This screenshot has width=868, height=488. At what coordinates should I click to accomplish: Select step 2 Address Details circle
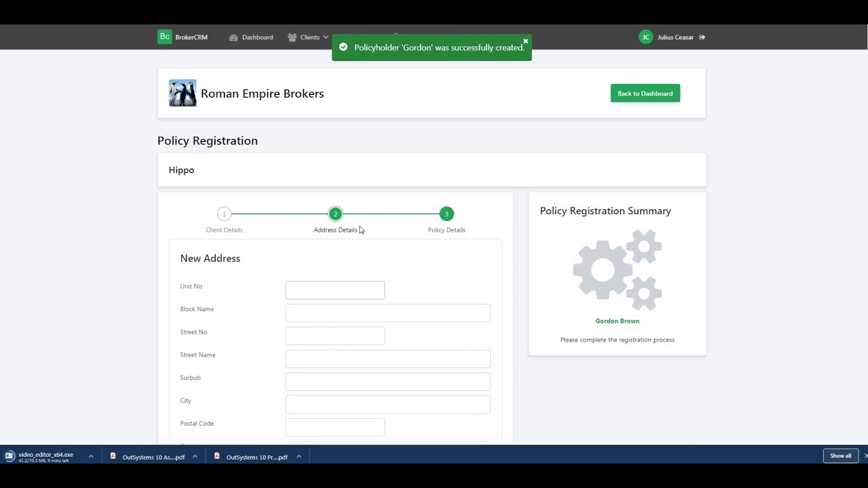click(335, 214)
